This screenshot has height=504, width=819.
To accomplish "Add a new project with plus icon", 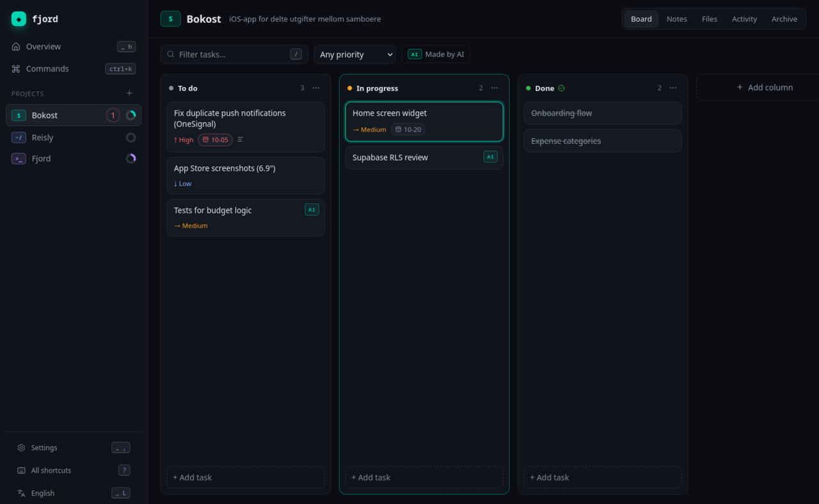I will [129, 93].
